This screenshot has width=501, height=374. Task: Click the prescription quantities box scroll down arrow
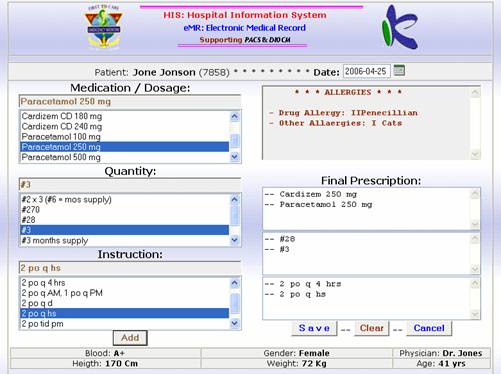[x=475, y=269]
